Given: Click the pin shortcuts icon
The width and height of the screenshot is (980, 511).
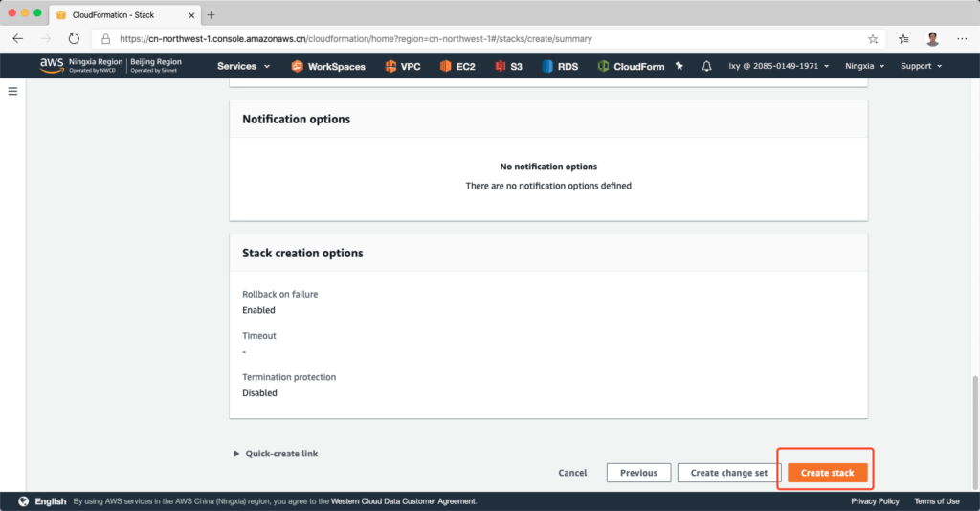Looking at the screenshot, I should [679, 66].
